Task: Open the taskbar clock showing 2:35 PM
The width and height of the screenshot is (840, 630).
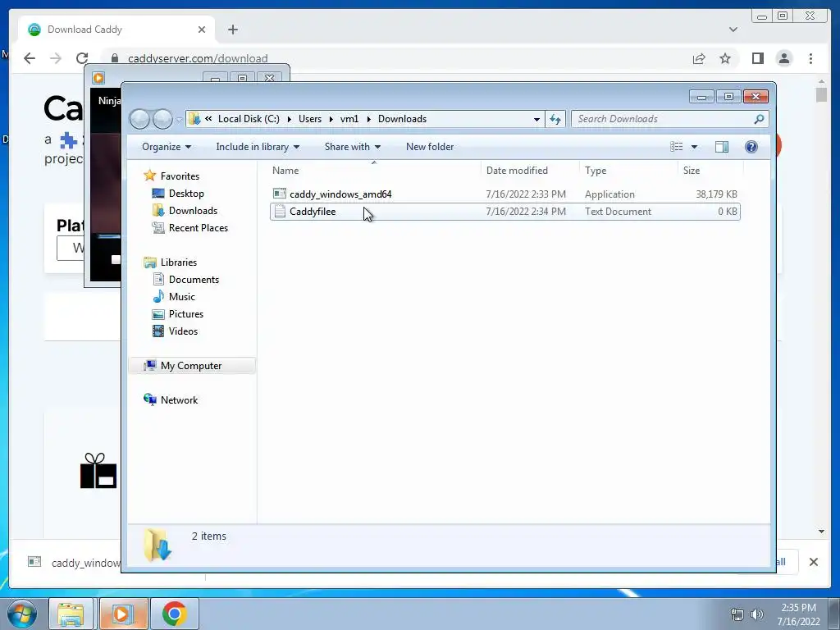Action: tap(798, 614)
